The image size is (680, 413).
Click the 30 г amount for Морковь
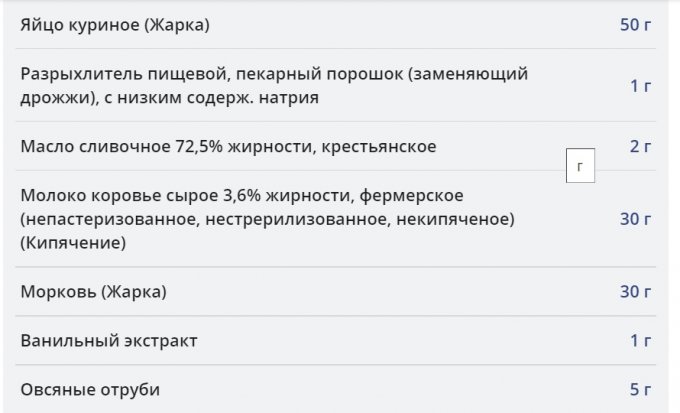tap(635, 292)
